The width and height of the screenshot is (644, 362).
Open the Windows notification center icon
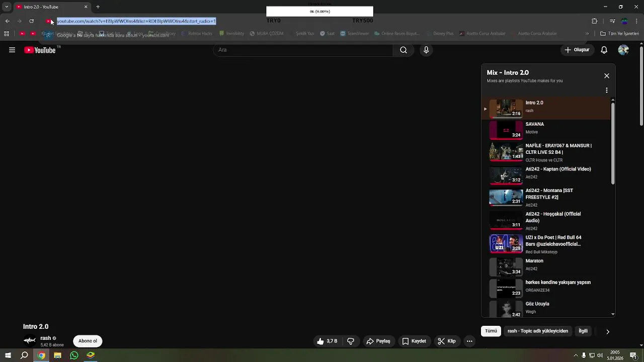coord(633,355)
